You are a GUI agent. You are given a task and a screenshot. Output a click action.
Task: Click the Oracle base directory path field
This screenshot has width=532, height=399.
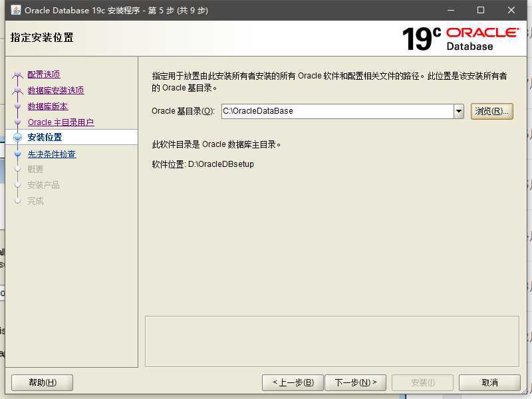(338, 111)
